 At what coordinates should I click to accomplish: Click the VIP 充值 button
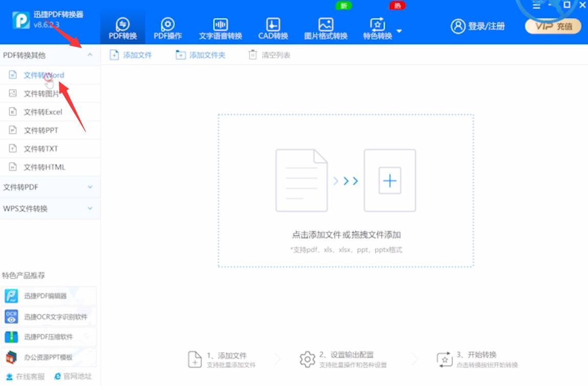point(553,26)
